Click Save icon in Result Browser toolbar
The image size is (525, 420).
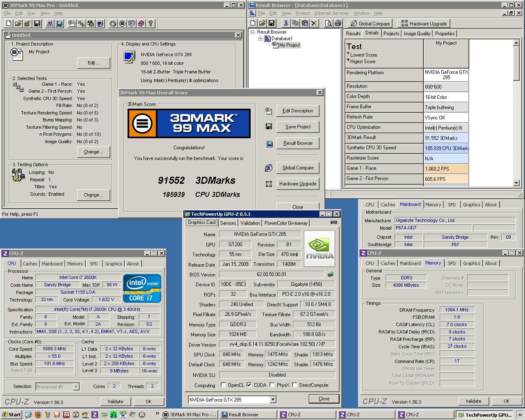[x=271, y=23]
